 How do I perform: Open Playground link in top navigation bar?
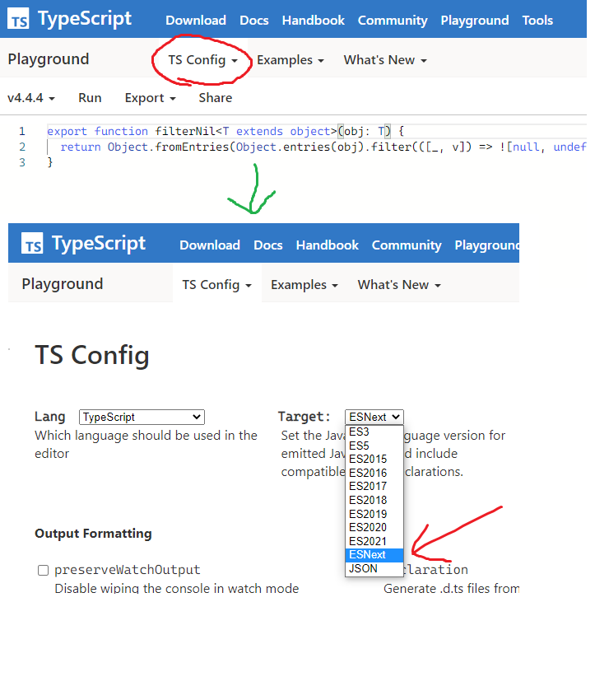[475, 21]
